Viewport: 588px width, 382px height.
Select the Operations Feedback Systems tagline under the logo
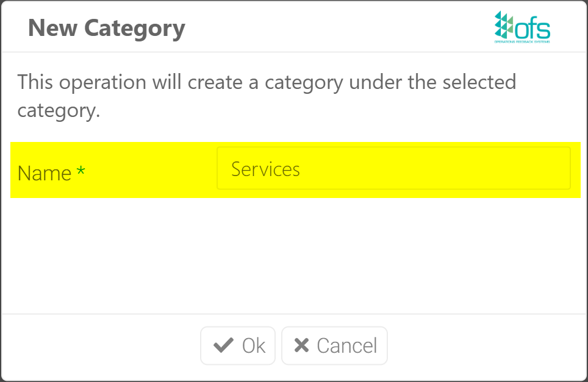point(522,41)
